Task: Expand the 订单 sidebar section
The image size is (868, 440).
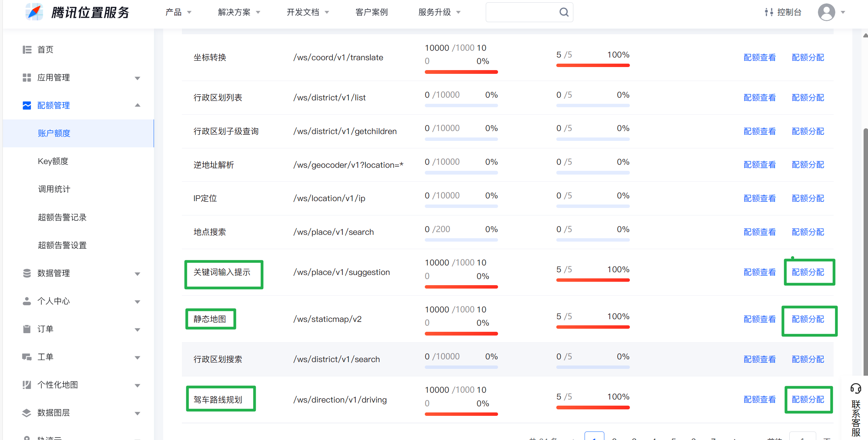Action: [x=138, y=329]
